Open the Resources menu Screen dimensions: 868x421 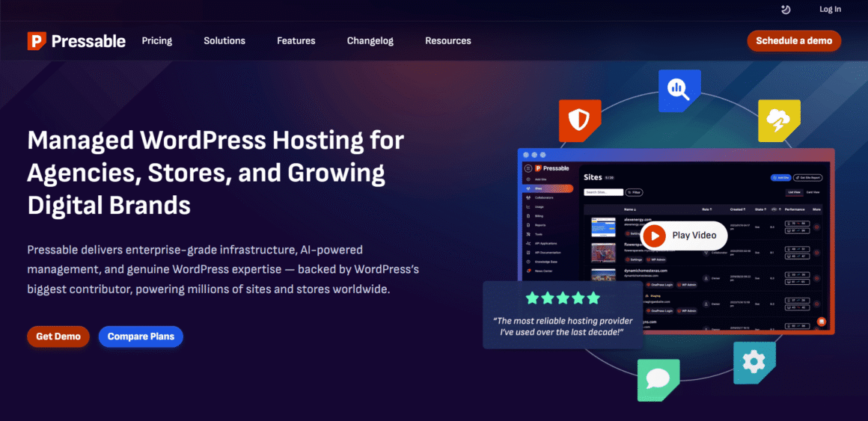(x=447, y=41)
